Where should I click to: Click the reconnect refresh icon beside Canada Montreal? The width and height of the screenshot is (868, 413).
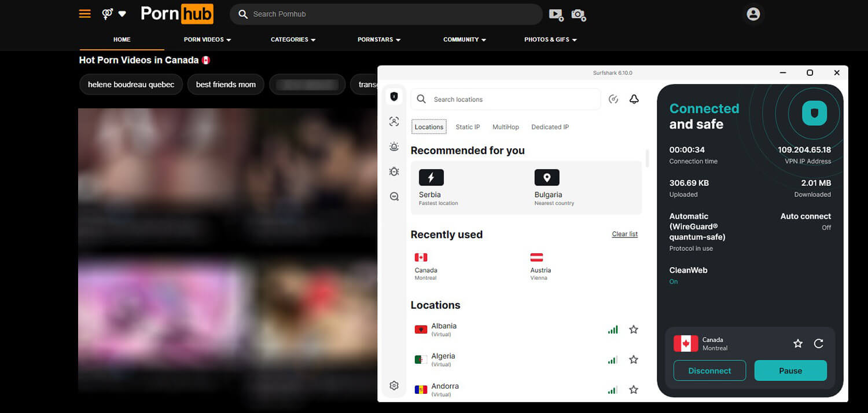[819, 343]
